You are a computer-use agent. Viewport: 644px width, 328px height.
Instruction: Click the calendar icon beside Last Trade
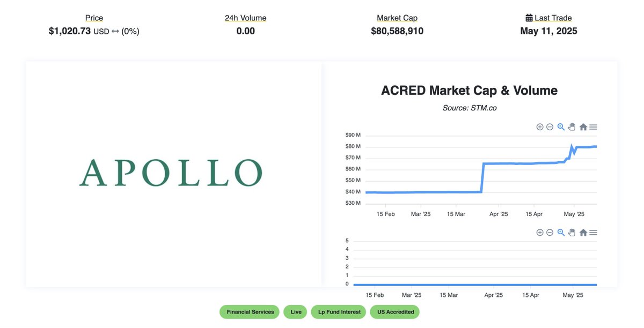click(529, 18)
